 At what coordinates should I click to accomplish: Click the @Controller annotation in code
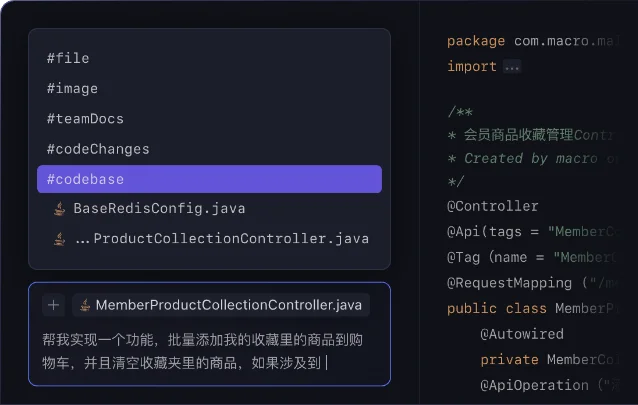(x=492, y=206)
